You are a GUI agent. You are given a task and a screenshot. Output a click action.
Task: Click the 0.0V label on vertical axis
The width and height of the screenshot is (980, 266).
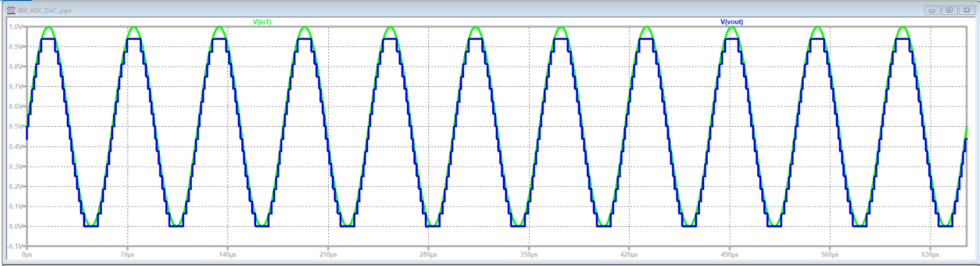tap(15, 227)
